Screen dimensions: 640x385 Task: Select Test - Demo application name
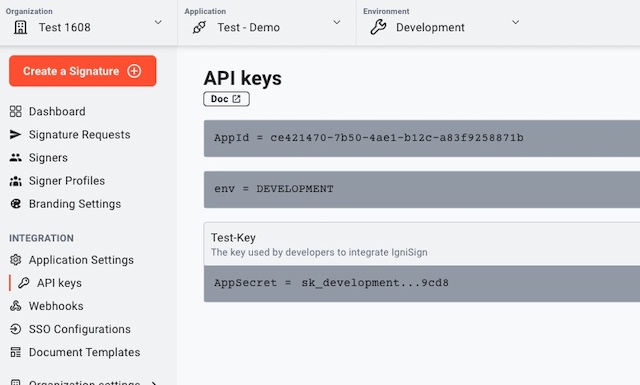point(249,27)
